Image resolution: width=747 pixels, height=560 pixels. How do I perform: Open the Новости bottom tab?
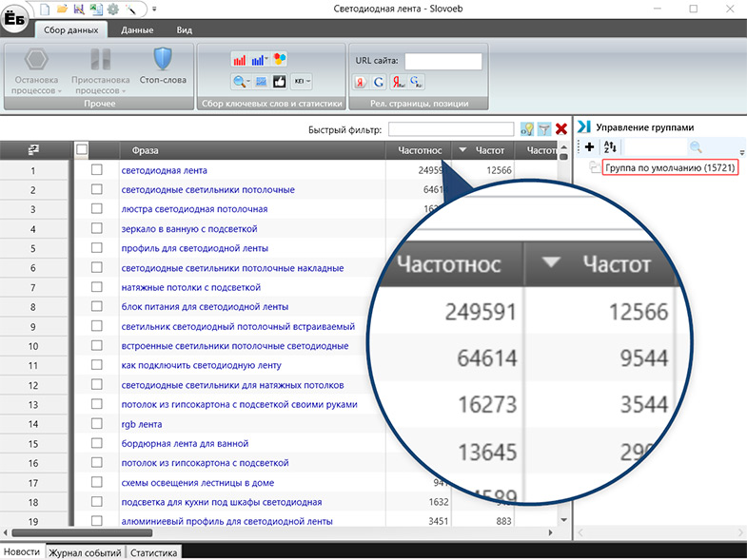(x=22, y=551)
